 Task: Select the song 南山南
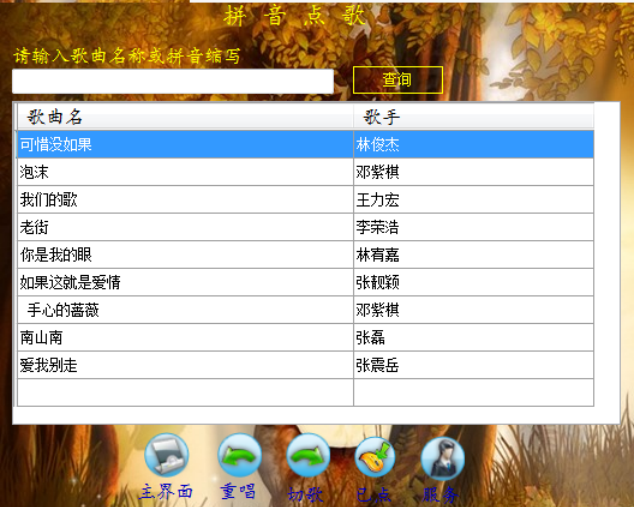(x=185, y=337)
